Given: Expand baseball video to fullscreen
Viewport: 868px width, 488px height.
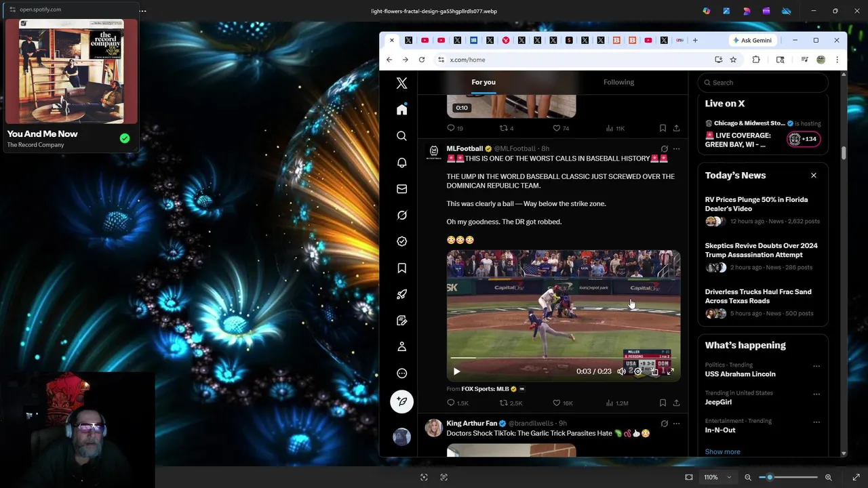Looking at the screenshot, I should [670, 371].
